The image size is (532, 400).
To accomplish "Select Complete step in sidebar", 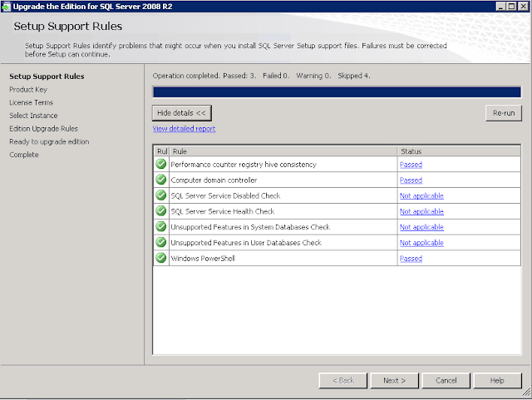I will 24,155.
